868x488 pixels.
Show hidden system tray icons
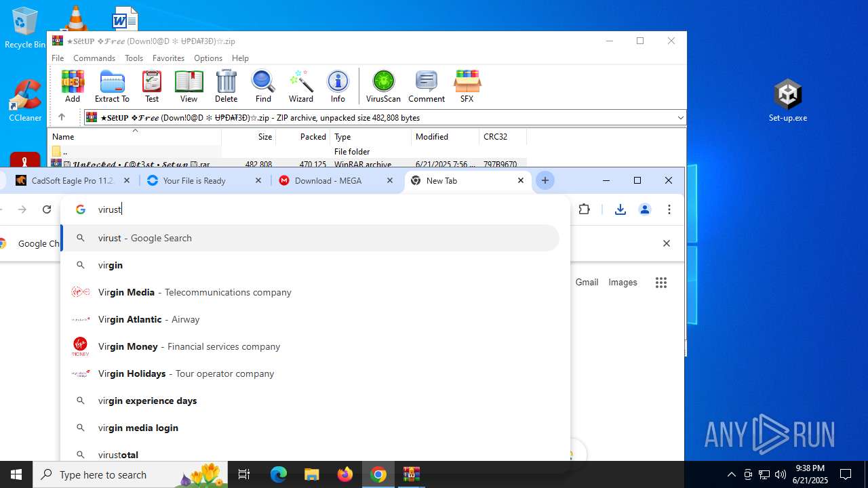(731, 474)
